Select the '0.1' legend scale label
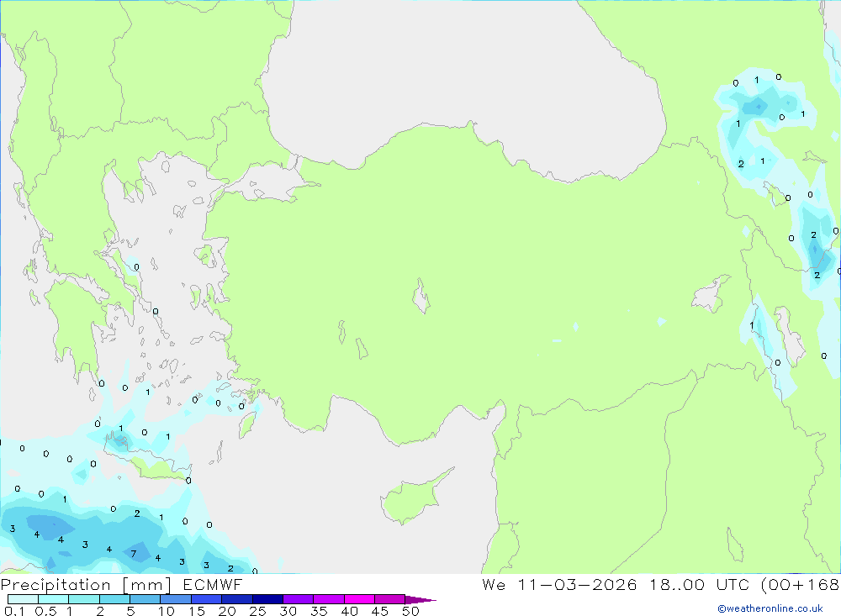This screenshot has height=616, width=841. pos(14,611)
